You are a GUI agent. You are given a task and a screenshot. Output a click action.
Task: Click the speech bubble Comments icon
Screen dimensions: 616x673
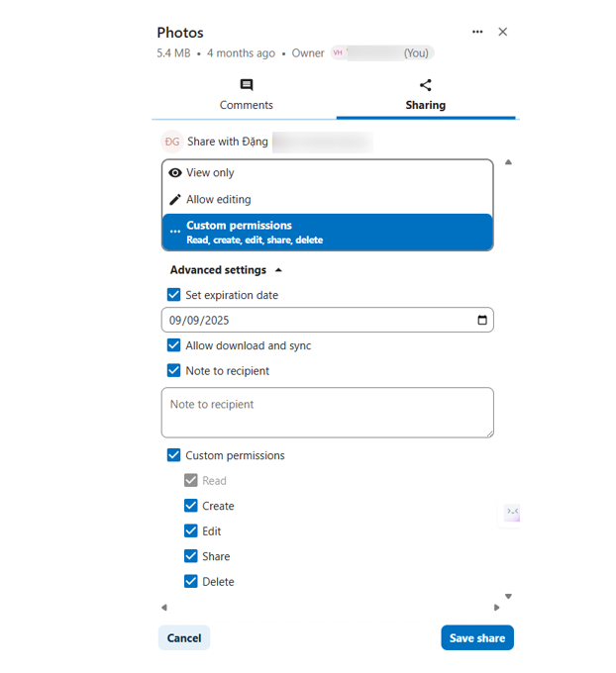coord(247,85)
